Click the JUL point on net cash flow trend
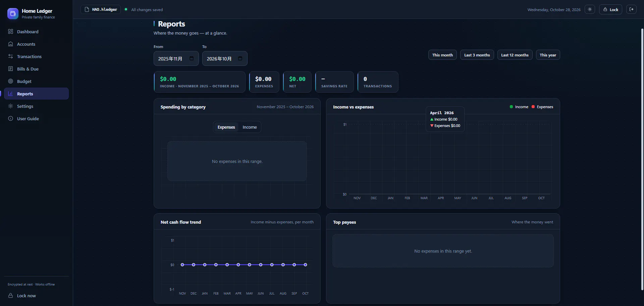 (x=272, y=265)
